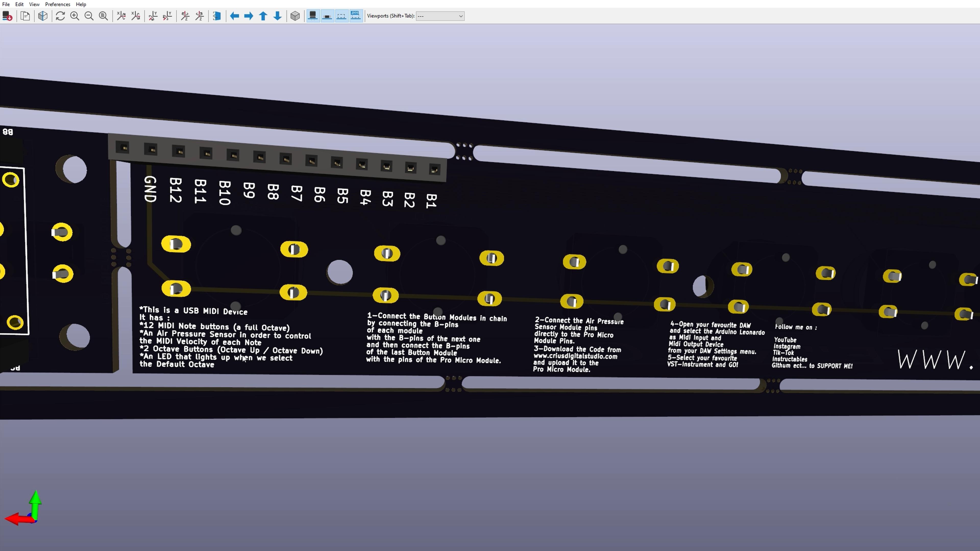Open the Preferences menu
Screen dimensions: 980x551
(x=57, y=4)
